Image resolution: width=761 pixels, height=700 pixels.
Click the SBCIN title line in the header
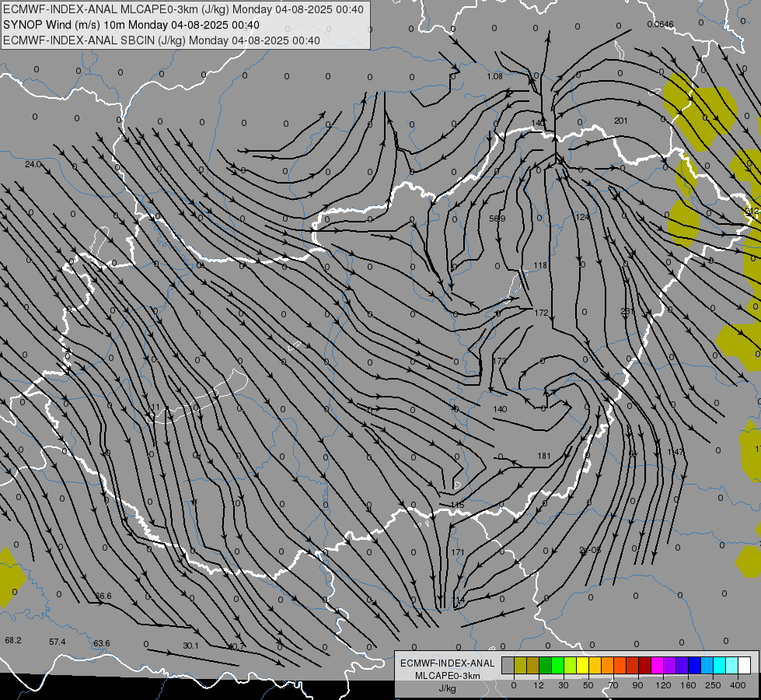(x=162, y=40)
